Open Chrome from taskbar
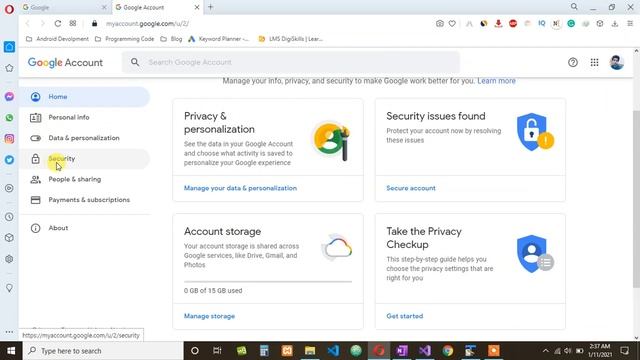640x360 pixels. point(448,351)
